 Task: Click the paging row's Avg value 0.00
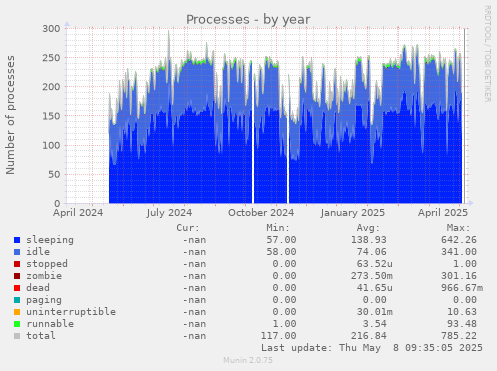pyautogui.click(x=375, y=300)
